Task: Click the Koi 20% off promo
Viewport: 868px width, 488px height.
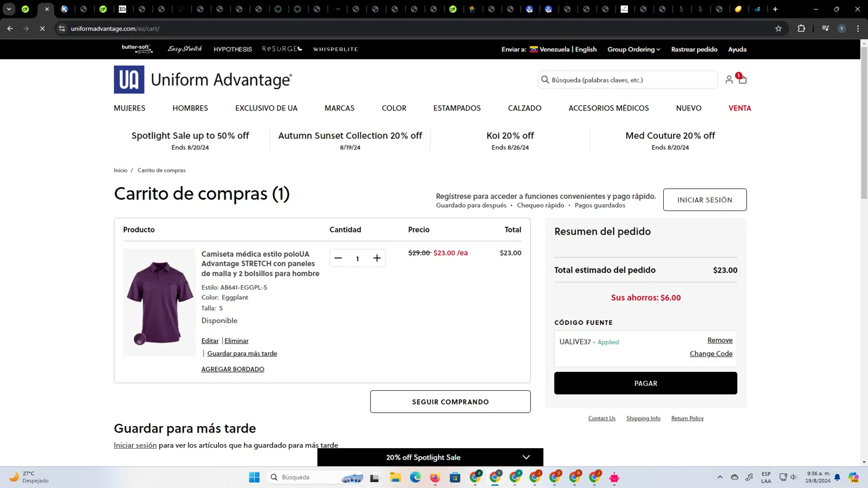Action: pos(510,141)
